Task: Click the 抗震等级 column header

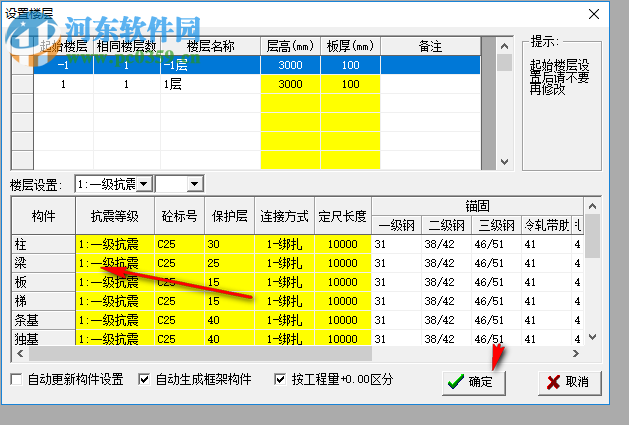Action: pyautogui.click(x=115, y=216)
